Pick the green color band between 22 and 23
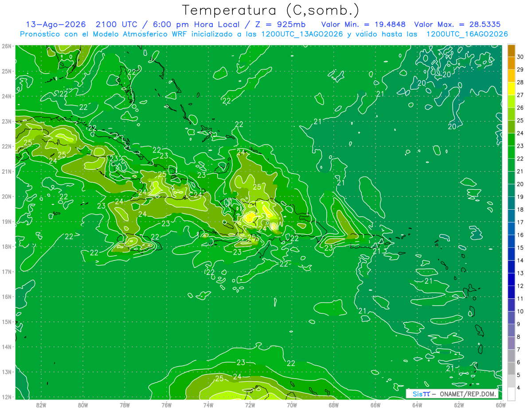 pyautogui.click(x=511, y=152)
